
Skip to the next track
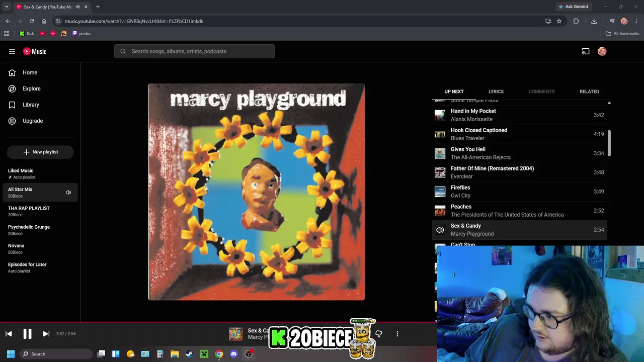click(46, 334)
